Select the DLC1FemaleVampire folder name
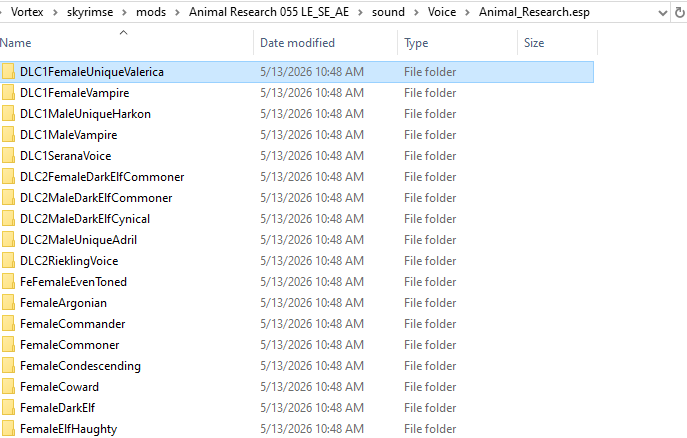 [x=75, y=93]
